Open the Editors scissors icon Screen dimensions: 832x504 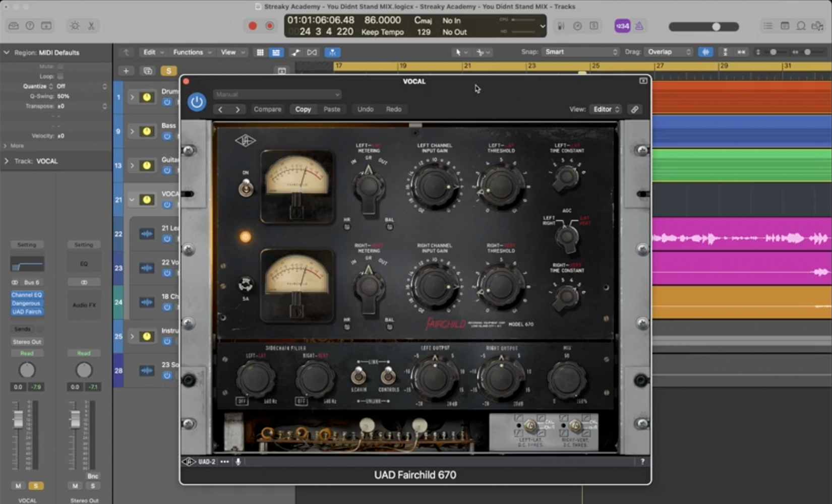point(91,26)
